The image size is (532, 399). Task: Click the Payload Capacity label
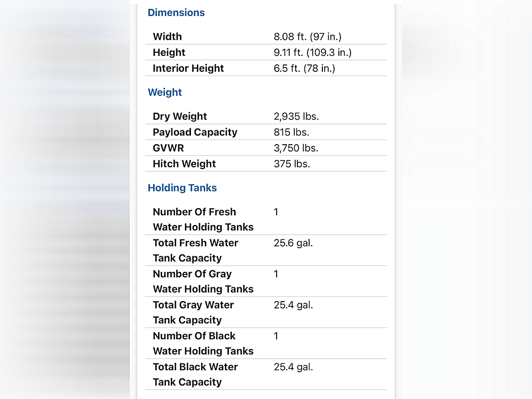point(195,132)
